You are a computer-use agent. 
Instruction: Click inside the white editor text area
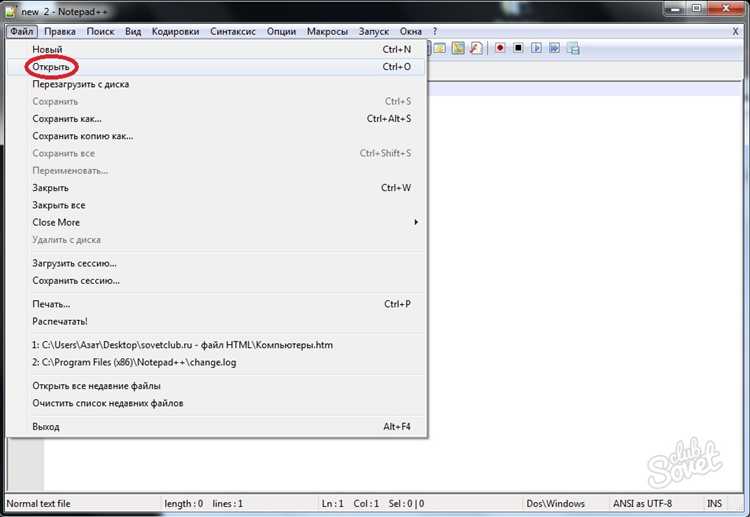584,287
